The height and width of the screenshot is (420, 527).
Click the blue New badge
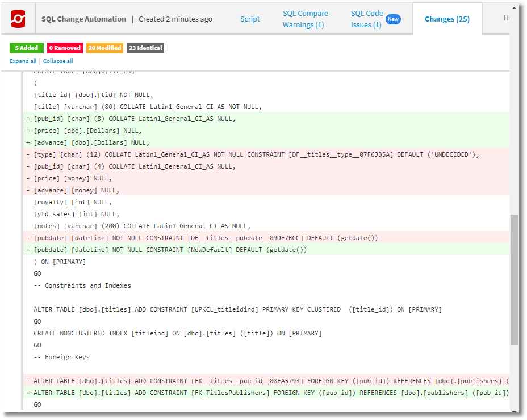[393, 19]
